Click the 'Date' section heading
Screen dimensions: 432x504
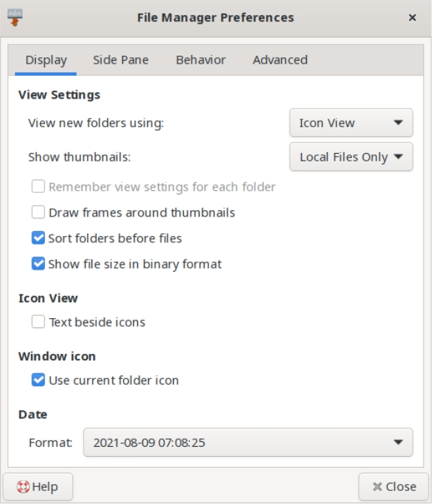point(33,415)
